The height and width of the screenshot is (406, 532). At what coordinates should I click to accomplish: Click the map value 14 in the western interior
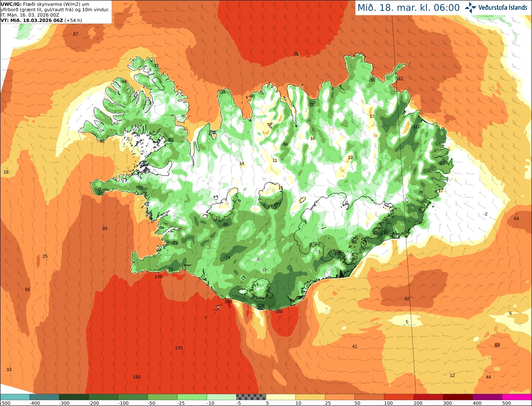[241, 163]
